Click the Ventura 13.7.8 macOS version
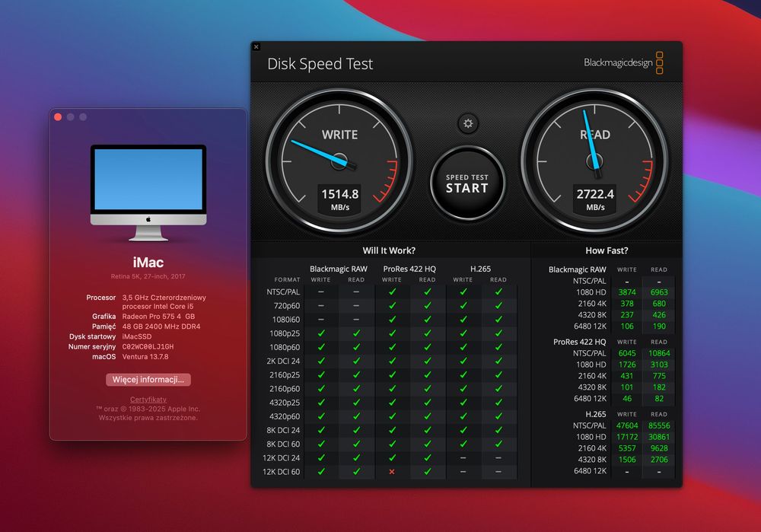The width and height of the screenshot is (761, 532). [x=145, y=357]
